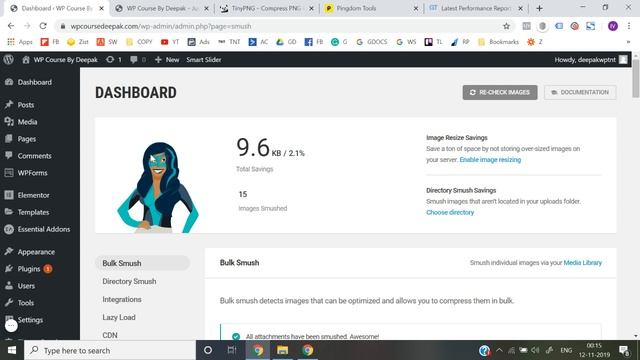Viewport: 640px width, 360px height.
Task: Open Plugins in the sidebar
Action: click(29, 269)
